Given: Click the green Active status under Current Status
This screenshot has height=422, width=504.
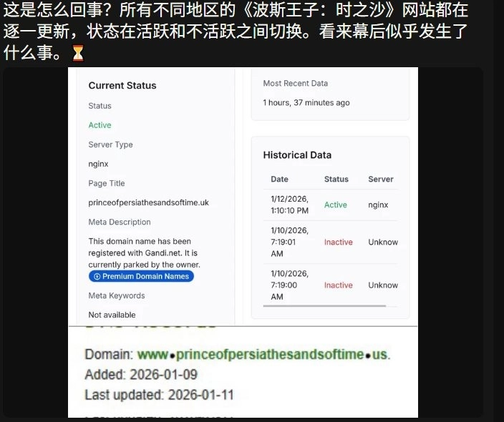Looking at the screenshot, I should 100,125.
